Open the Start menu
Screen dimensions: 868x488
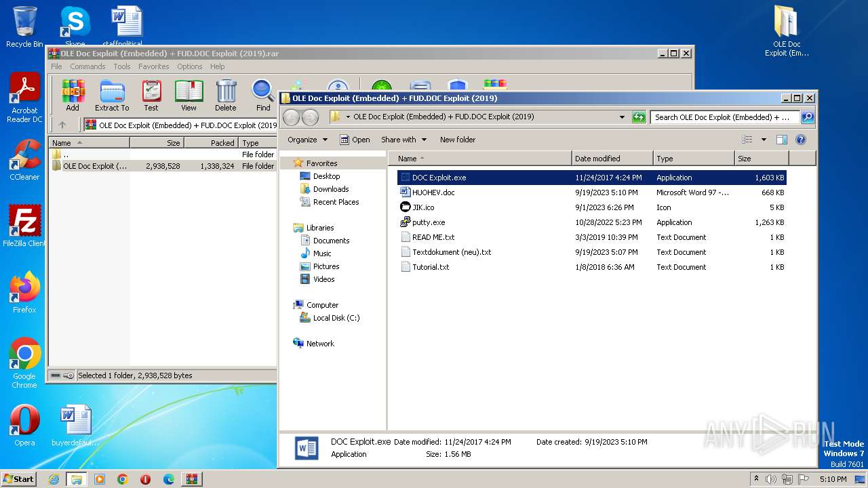point(19,479)
